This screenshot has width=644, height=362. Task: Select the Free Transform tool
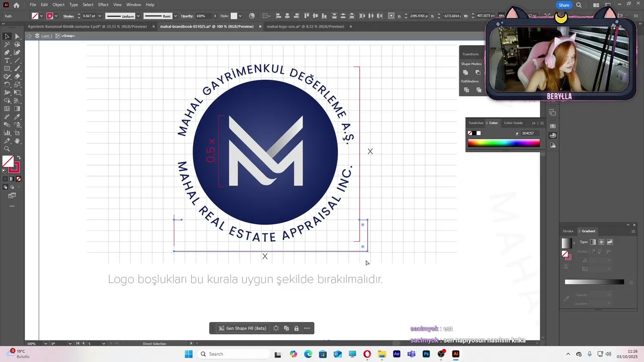point(17,93)
